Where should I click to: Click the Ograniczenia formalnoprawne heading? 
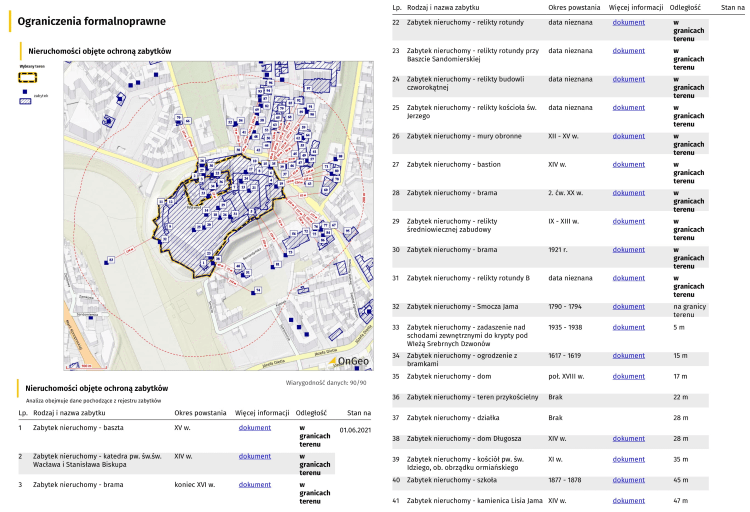[92, 22]
